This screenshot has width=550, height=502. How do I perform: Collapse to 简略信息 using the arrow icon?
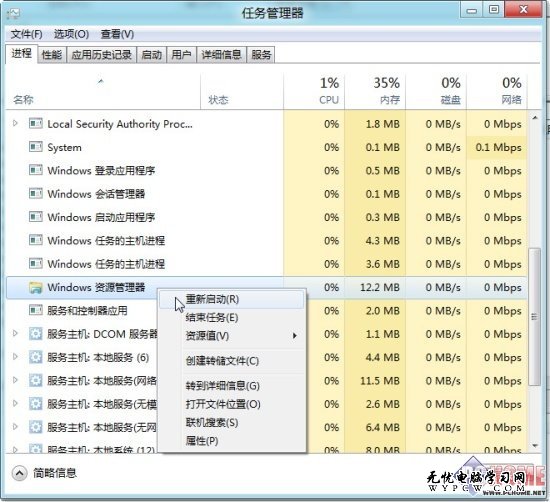19,473
